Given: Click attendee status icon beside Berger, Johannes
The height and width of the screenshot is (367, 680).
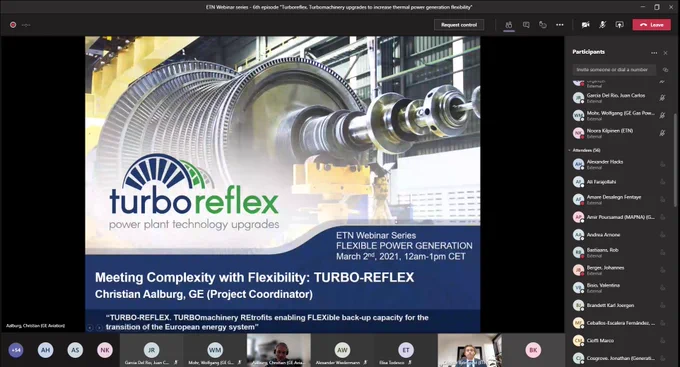Looking at the screenshot, I should click(x=662, y=270).
